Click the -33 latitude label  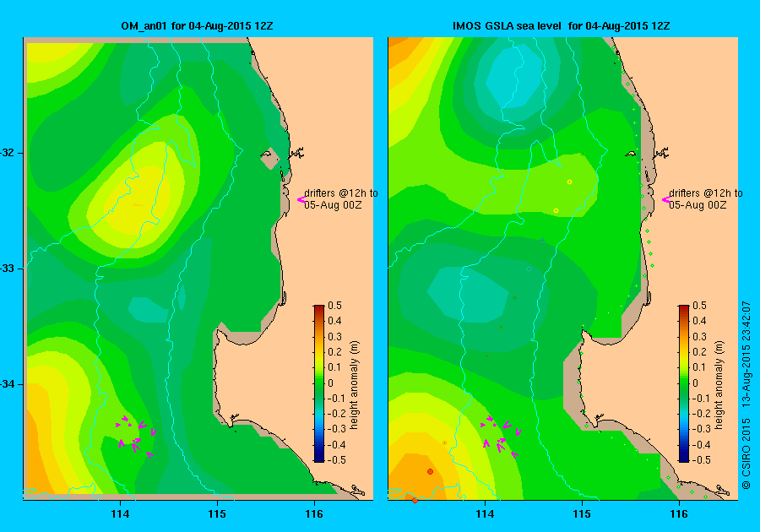click(x=7, y=269)
